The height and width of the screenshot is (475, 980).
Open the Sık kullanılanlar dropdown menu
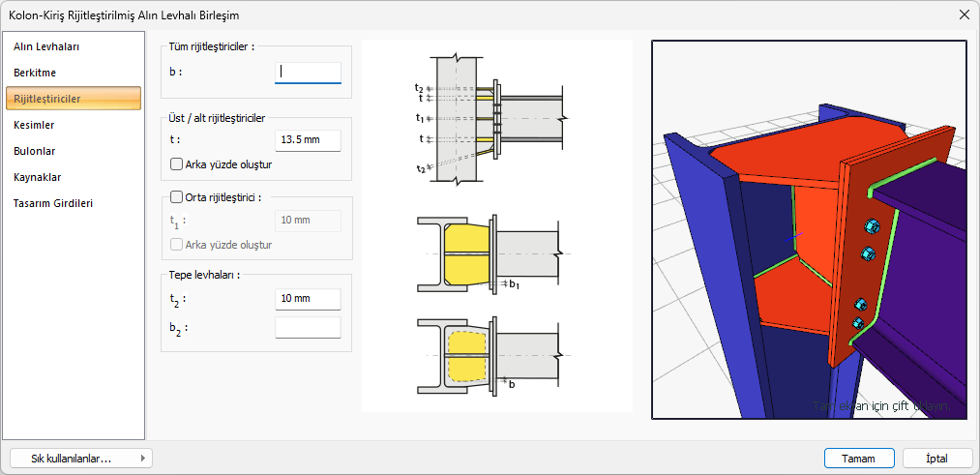click(x=80, y=458)
